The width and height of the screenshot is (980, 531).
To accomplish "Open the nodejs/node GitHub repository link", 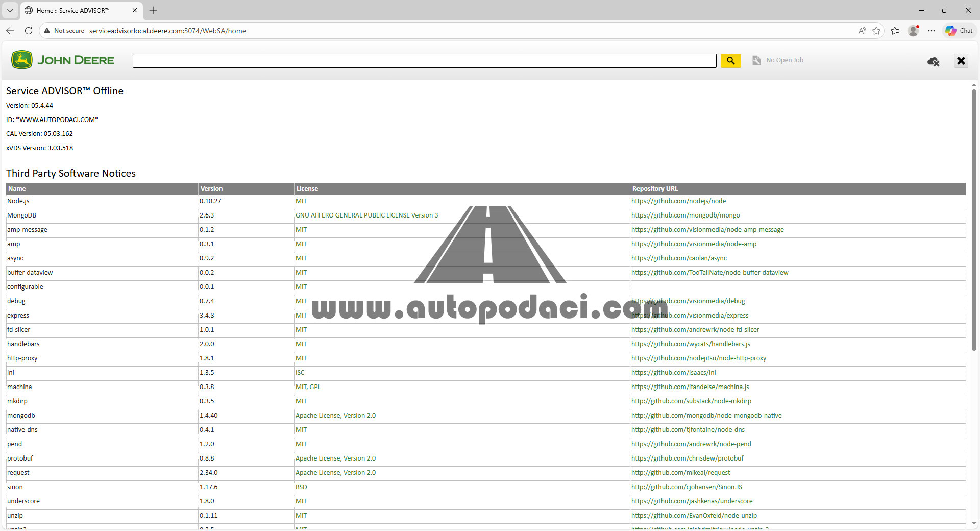I will [x=678, y=201].
